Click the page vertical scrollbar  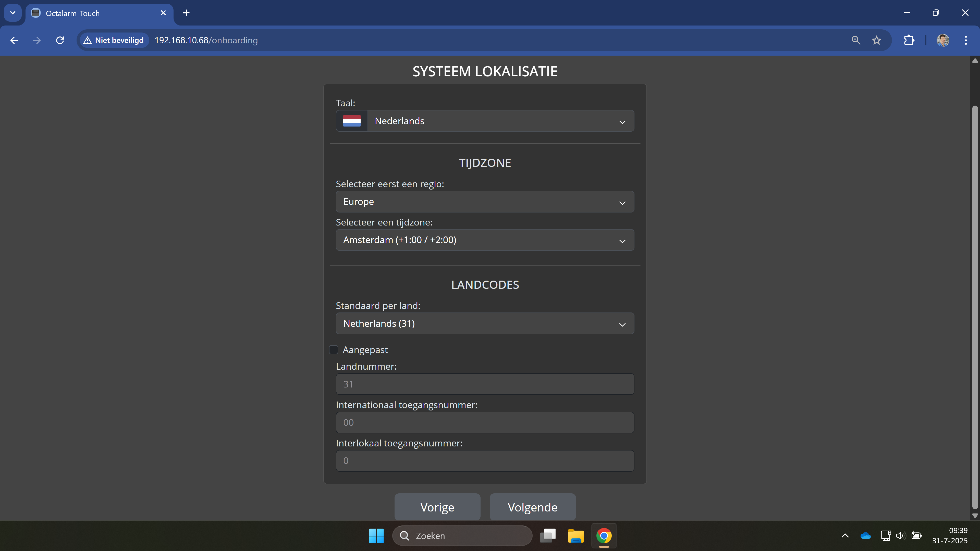pos(975,304)
